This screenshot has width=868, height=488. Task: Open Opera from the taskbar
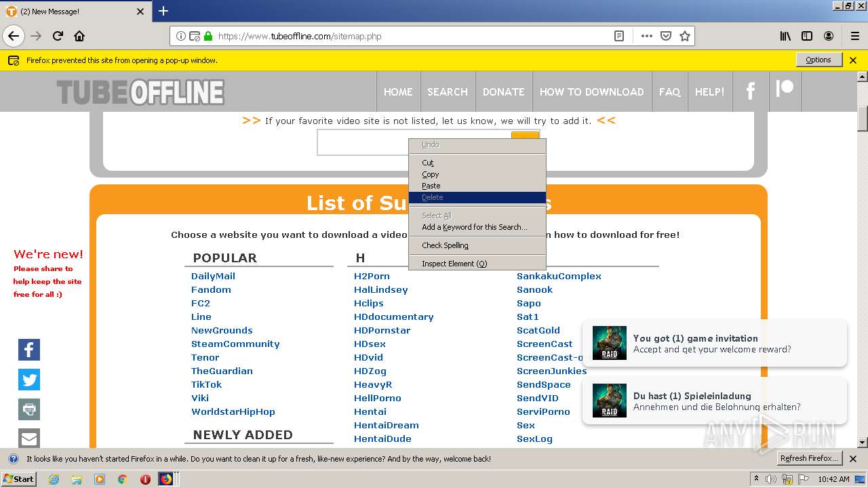(x=145, y=479)
